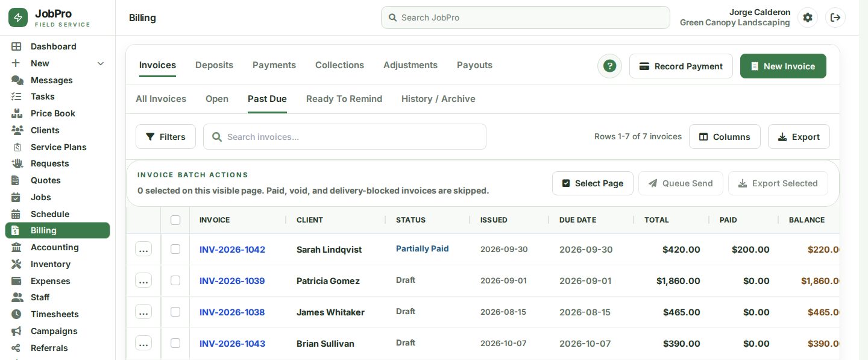This screenshot has height=360, width=868.
Task: Switch to Ready To Remind sub-tab
Action: [x=344, y=99]
